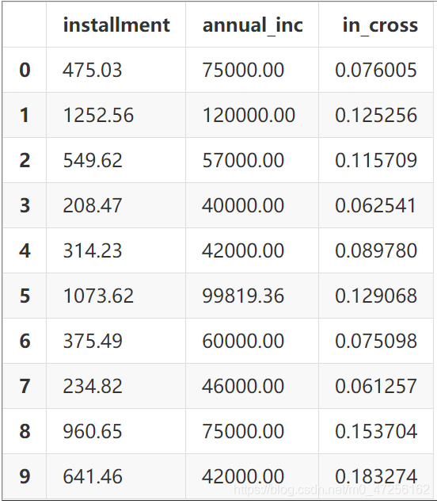Select row index 5
This screenshot has height=504, width=437.
pyautogui.click(x=25, y=296)
